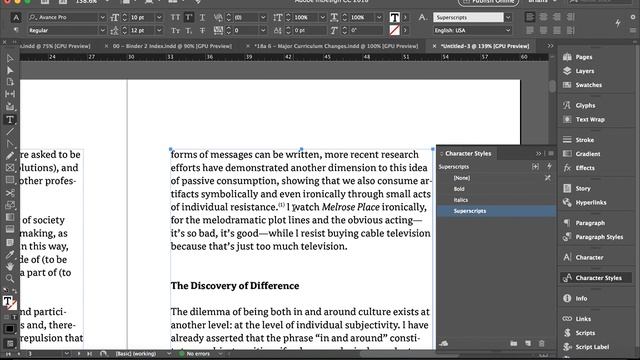Toggle Superscript formatting button
The image size is (640, 360).
click(189, 17)
